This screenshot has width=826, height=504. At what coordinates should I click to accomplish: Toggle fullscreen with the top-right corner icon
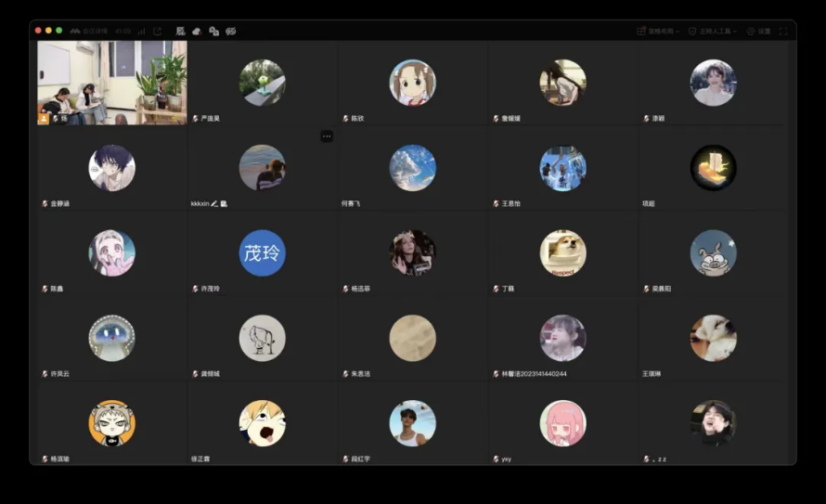783,31
